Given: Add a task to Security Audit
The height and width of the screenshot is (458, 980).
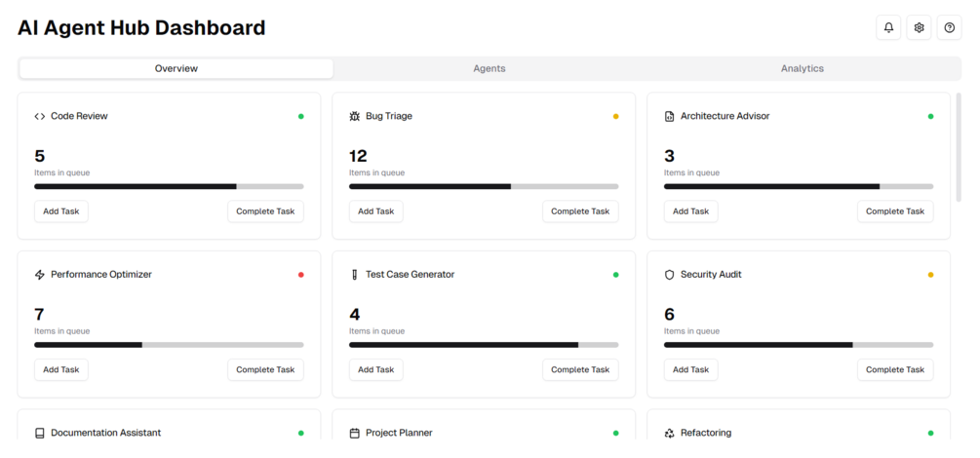Looking at the screenshot, I should coord(691,370).
